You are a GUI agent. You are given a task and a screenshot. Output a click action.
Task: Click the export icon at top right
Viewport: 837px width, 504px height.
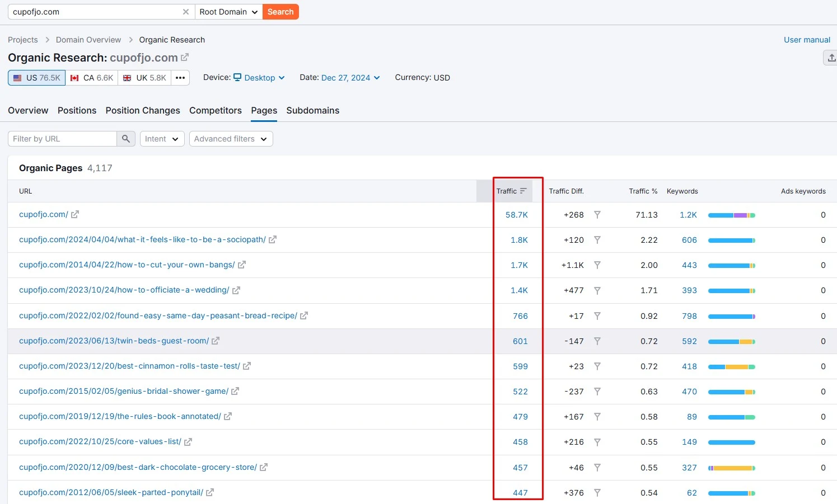(x=831, y=58)
